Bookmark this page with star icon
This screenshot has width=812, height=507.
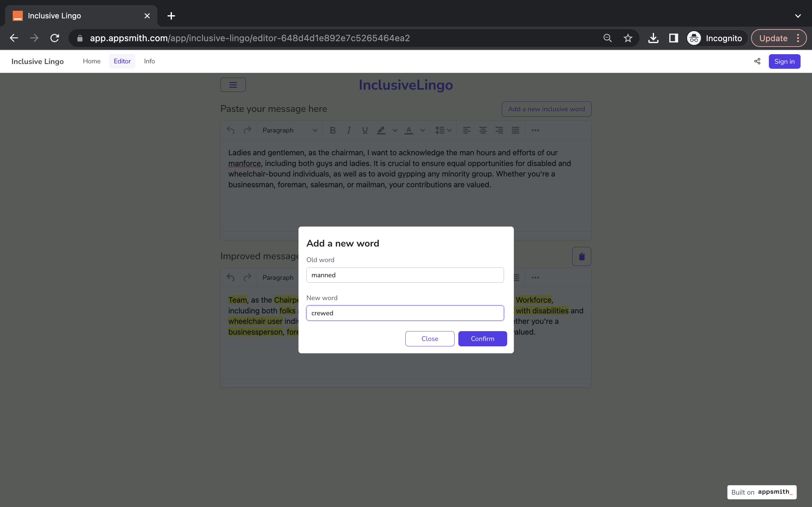click(x=628, y=38)
